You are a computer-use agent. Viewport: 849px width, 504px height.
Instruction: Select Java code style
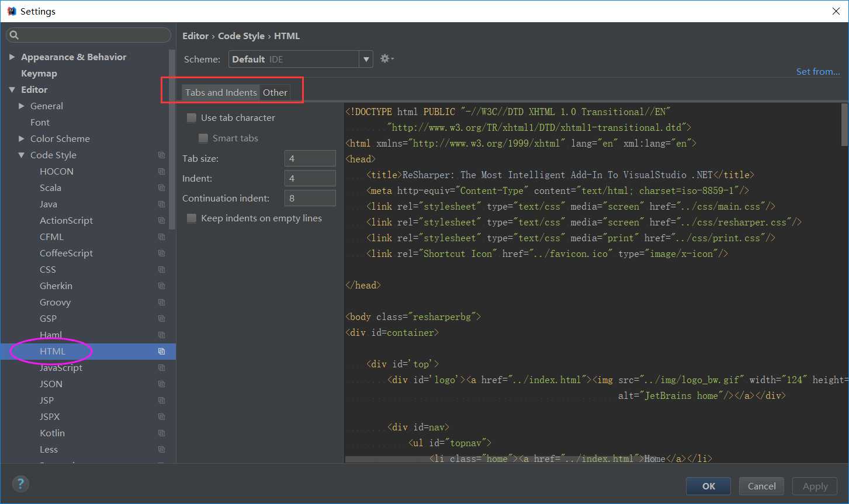coord(48,204)
